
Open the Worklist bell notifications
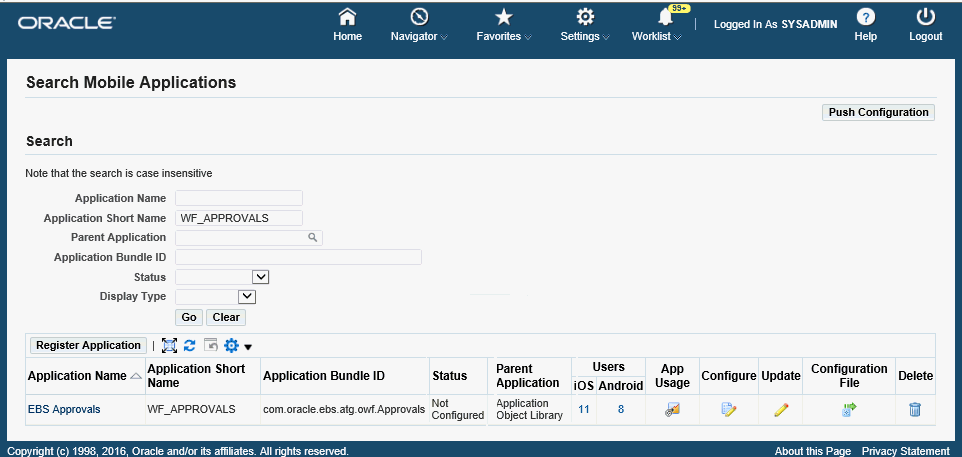[665, 16]
